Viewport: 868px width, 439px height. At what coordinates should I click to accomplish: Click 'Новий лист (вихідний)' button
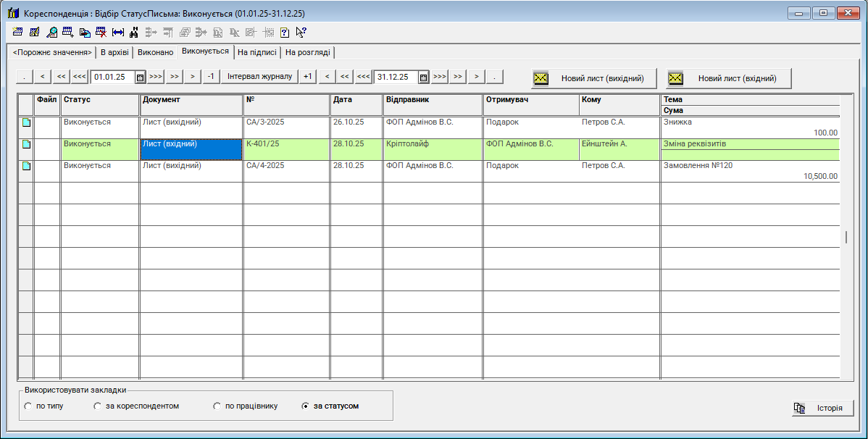594,78
